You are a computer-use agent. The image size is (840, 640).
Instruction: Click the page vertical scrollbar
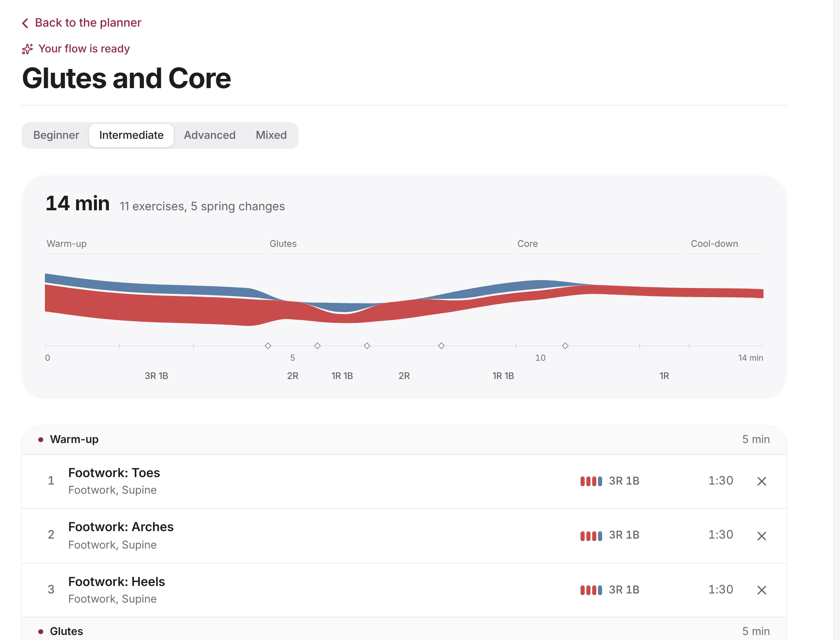[x=836, y=320]
